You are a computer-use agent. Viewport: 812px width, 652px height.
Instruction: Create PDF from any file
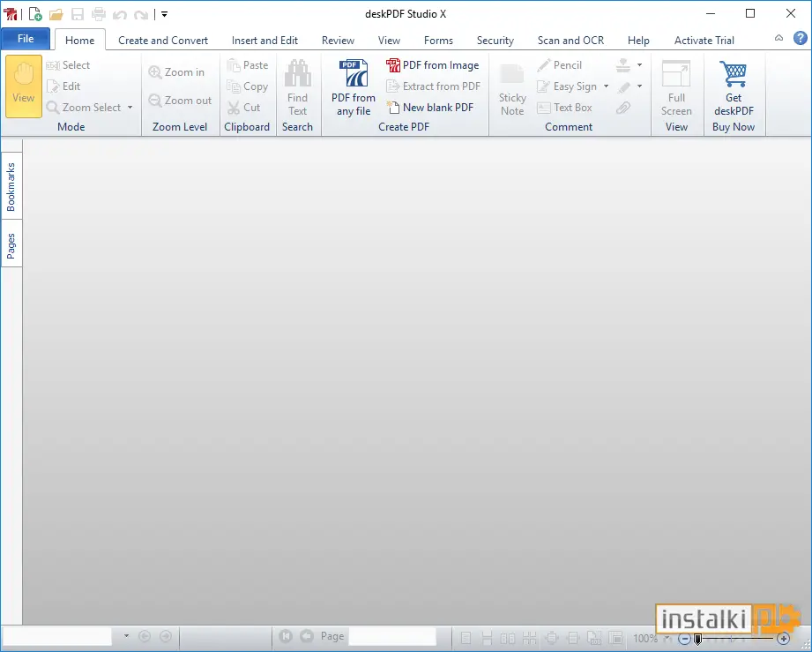(354, 87)
